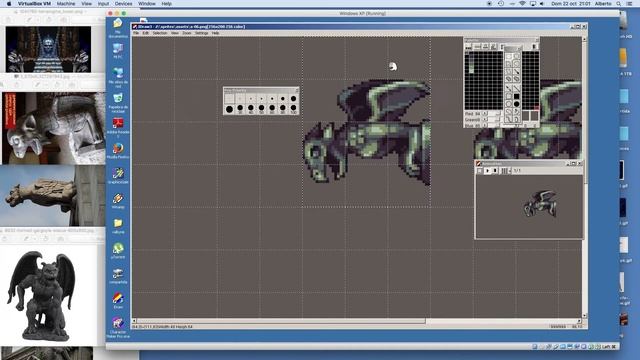Click the stepper button next to the Red value
The image size is (640, 360).
484,113
